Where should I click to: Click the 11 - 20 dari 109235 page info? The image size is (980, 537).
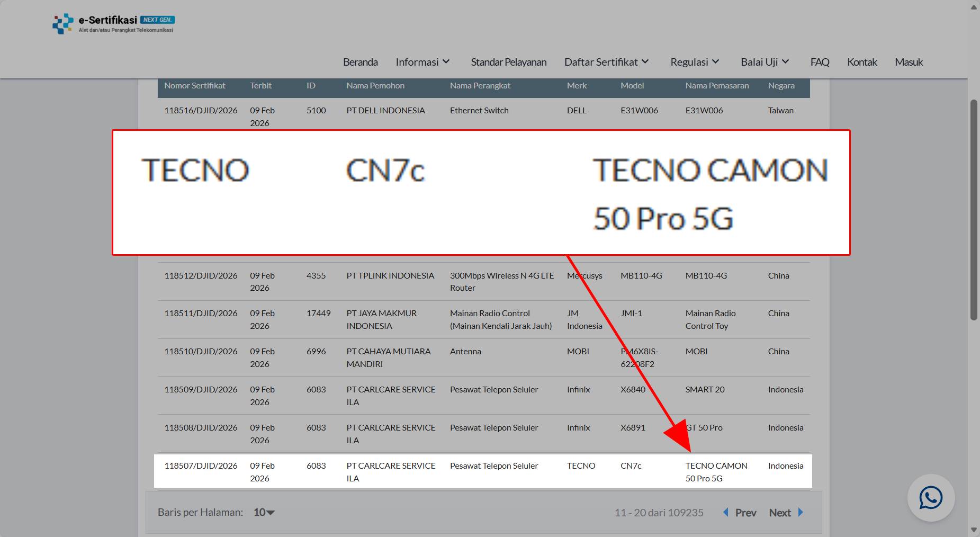(x=659, y=513)
